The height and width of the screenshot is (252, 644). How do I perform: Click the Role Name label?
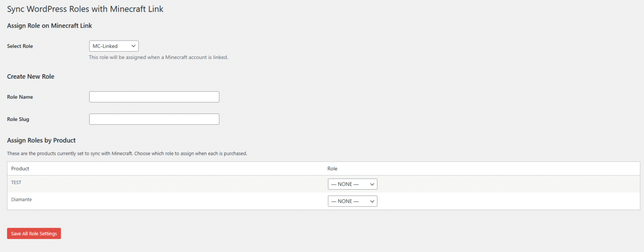20,97
